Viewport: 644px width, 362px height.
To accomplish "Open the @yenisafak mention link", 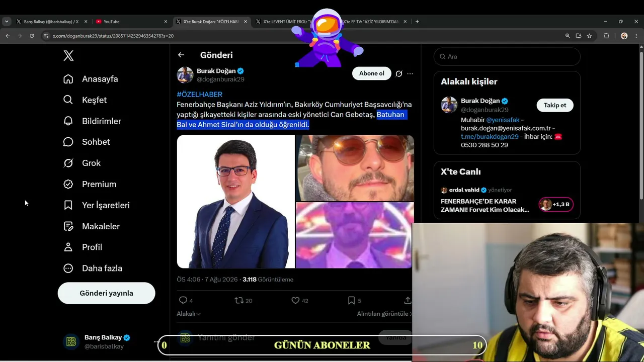I will [503, 120].
